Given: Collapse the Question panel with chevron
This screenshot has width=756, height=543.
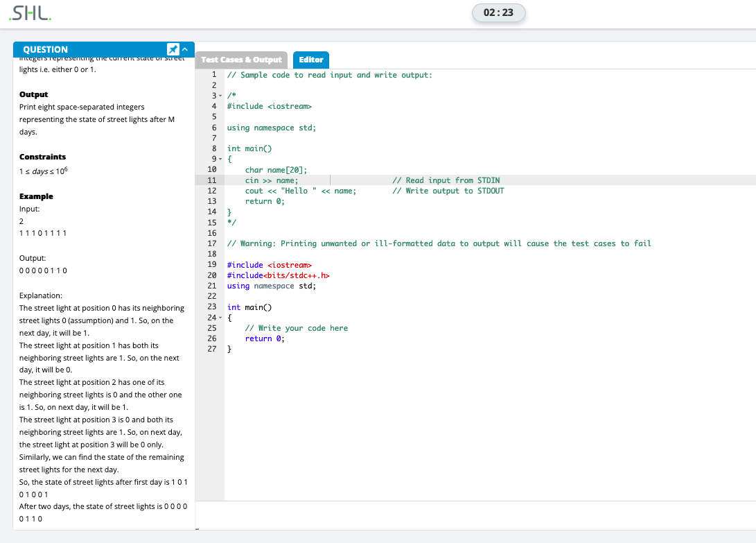Looking at the screenshot, I should pos(185,49).
